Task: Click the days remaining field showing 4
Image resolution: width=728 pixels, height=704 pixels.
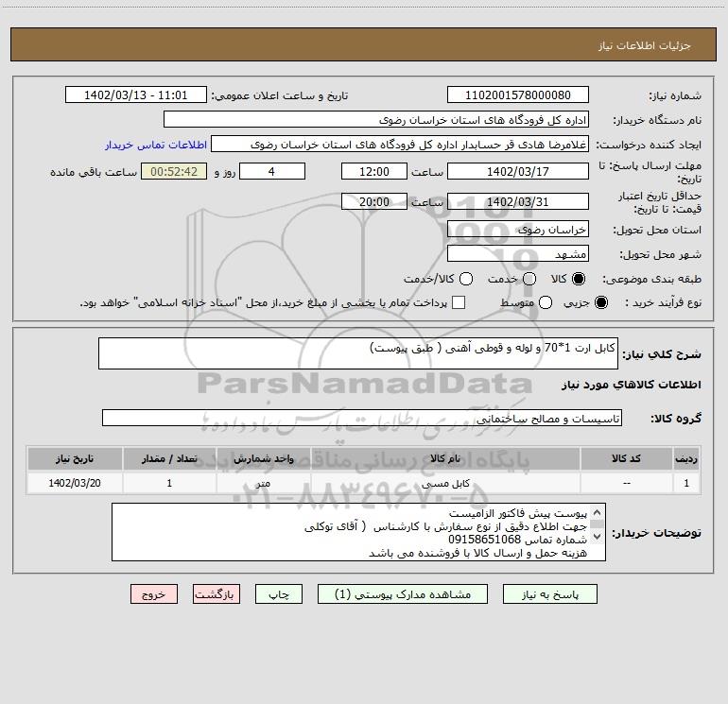Action: [x=272, y=171]
